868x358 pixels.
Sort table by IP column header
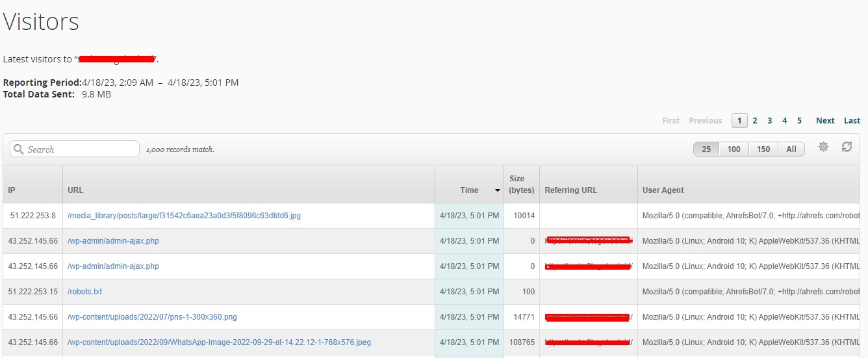pos(12,190)
